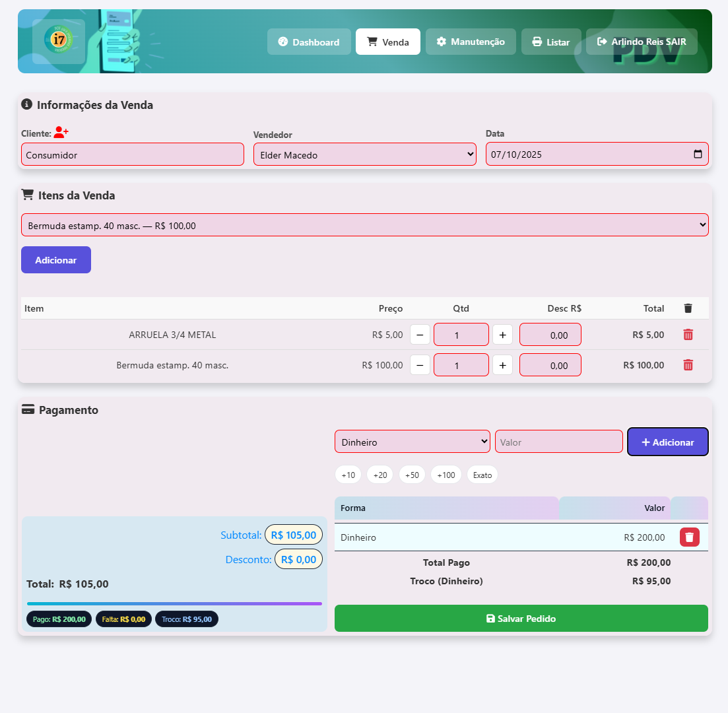Click the trash icon in table header
The width and height of the screenshot is (728, 713).
688,308
